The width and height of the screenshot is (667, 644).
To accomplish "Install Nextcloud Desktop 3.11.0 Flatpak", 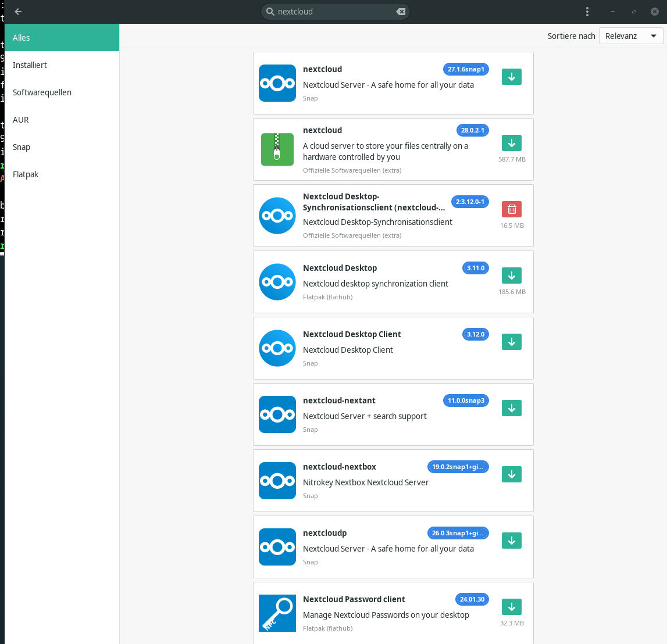I will click(511, 276).
